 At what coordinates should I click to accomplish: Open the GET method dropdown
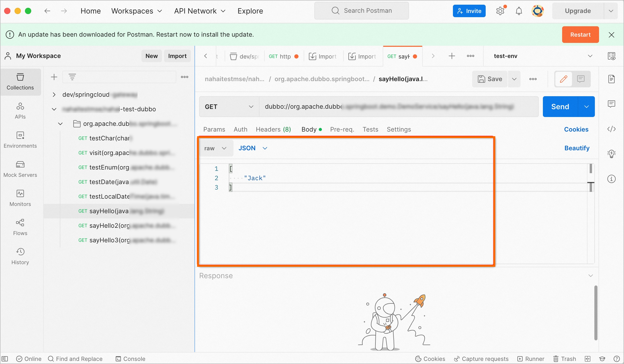[x=229, y=107]
